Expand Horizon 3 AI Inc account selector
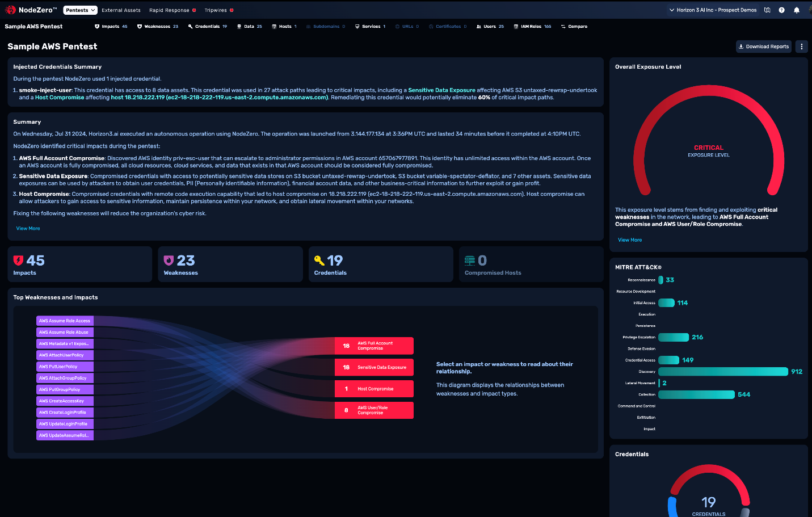This screenshot has width=812, height=517. coord(713,10)
